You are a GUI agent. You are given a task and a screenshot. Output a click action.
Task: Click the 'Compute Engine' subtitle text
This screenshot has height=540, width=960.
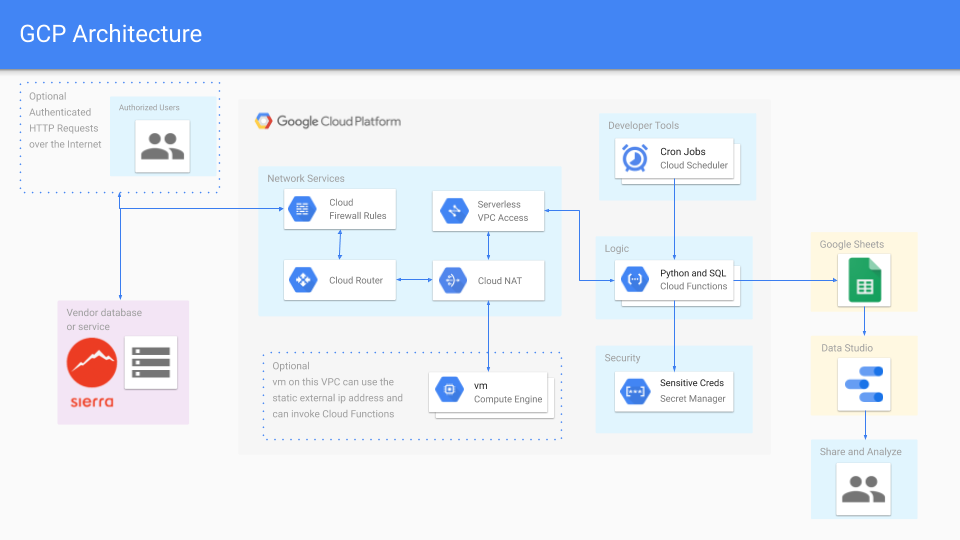(x=508, y=399)
